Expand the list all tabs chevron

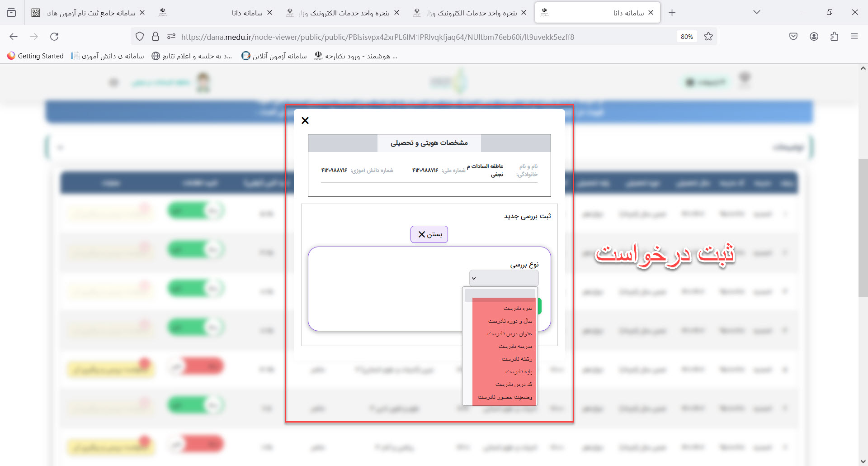tap(756, 13)
